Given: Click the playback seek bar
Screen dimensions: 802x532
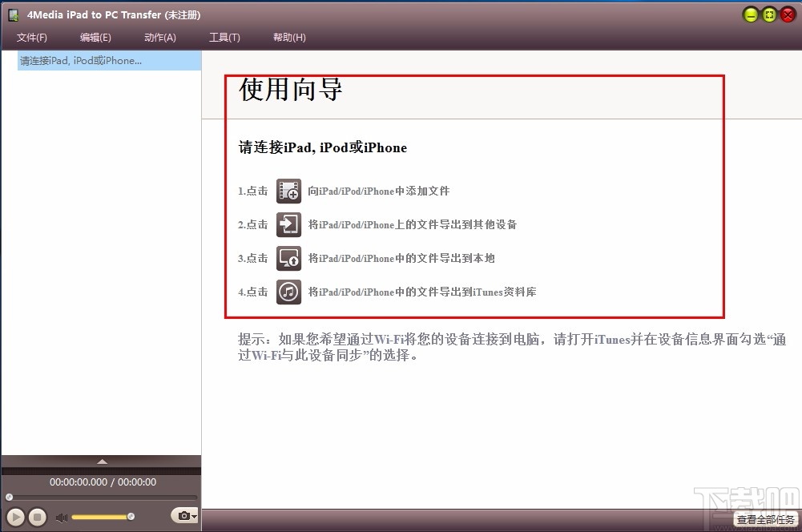Looking at the screenshot, I should pyautogui.click(x=101, y=497).
